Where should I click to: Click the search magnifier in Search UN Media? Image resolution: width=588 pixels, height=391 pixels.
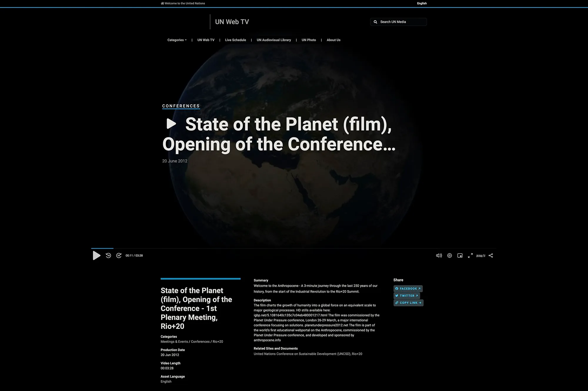click(375, 22)
